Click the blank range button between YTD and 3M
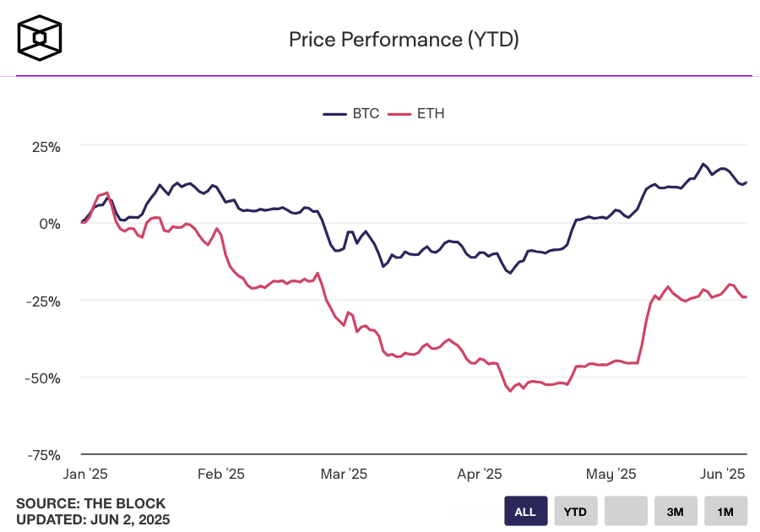760x532 pixels. tap(626, 512)
